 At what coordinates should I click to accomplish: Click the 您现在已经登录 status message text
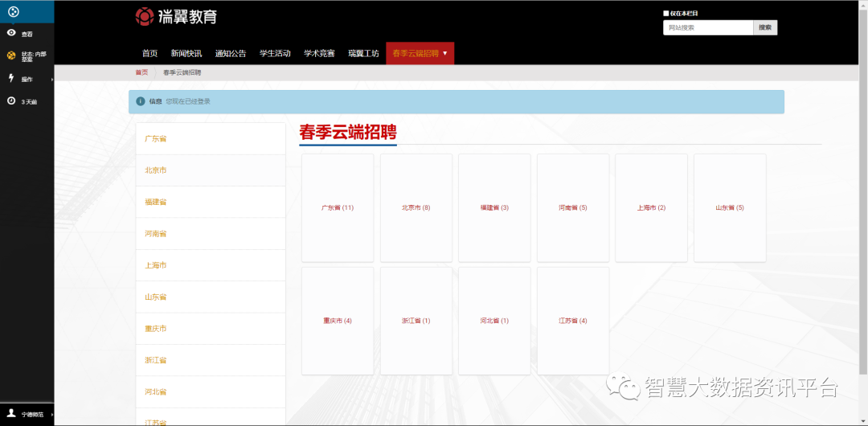coord(188,101)
